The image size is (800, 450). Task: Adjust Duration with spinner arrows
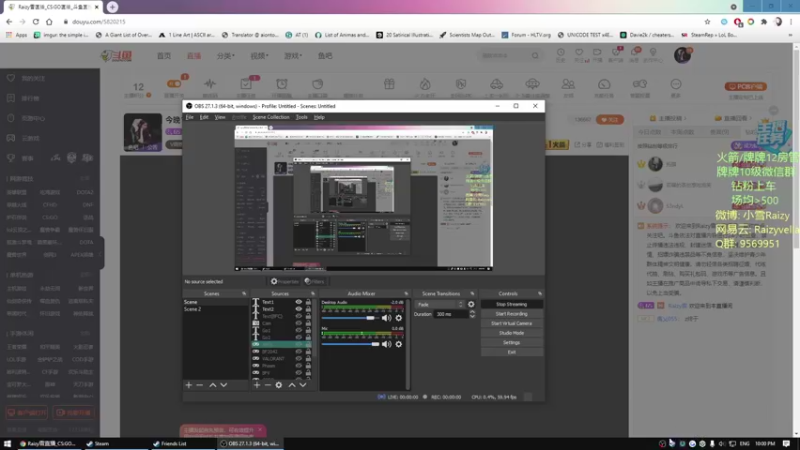(x=472, y=314)
